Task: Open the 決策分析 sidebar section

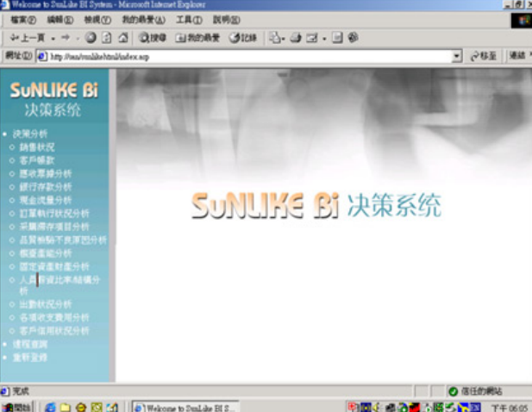Action: point(30,134)
